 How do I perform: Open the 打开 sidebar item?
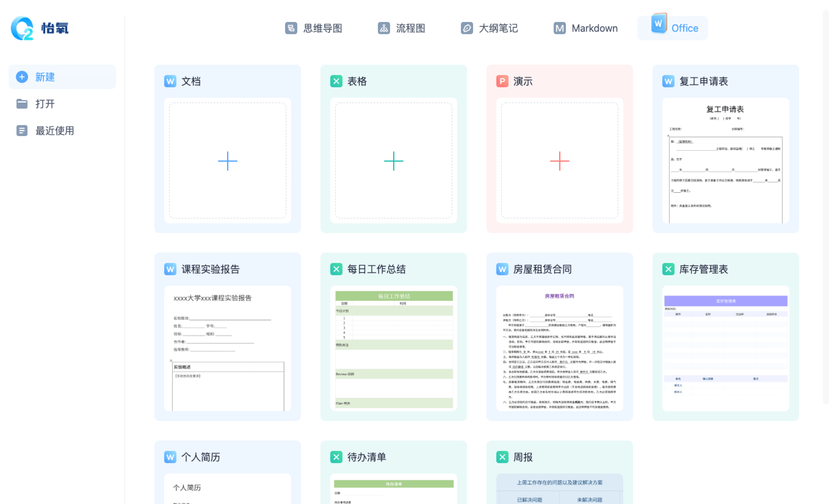[x=62, y=104]
